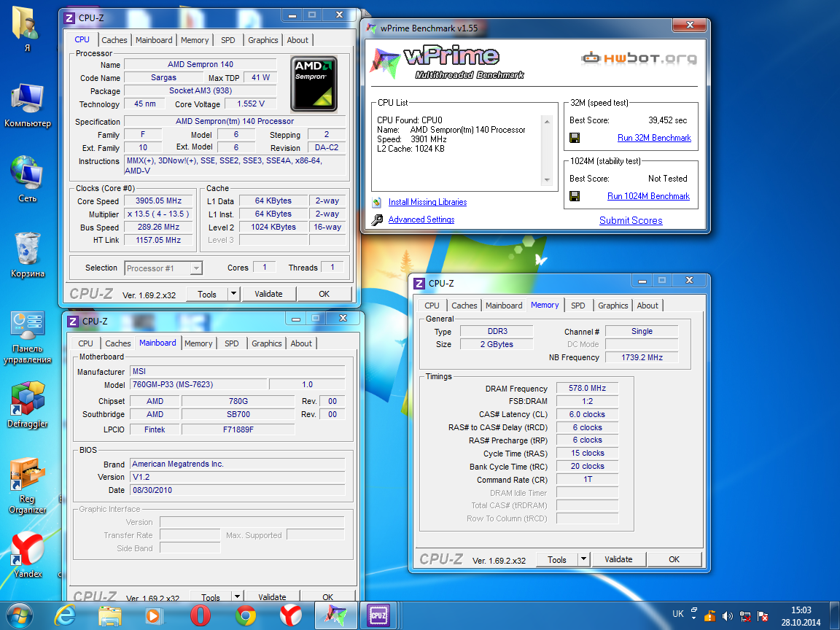Open Google Chrome from taskbar

245,615
